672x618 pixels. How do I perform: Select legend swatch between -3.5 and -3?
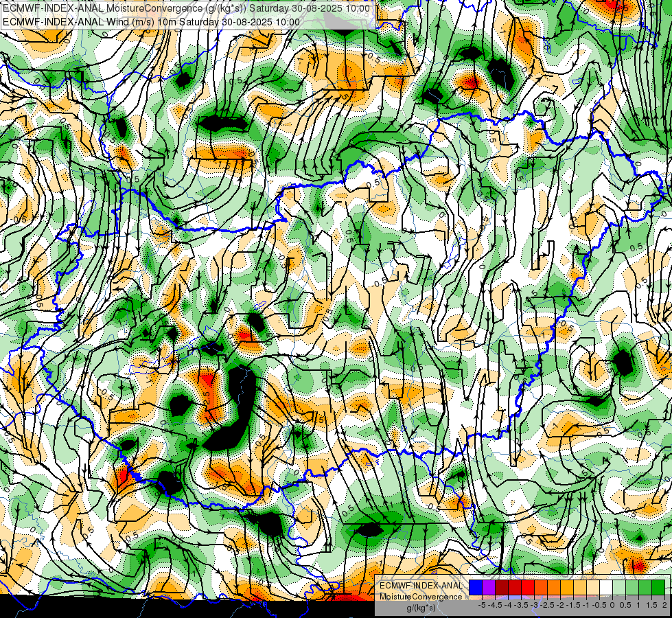[x=528, y=588]
